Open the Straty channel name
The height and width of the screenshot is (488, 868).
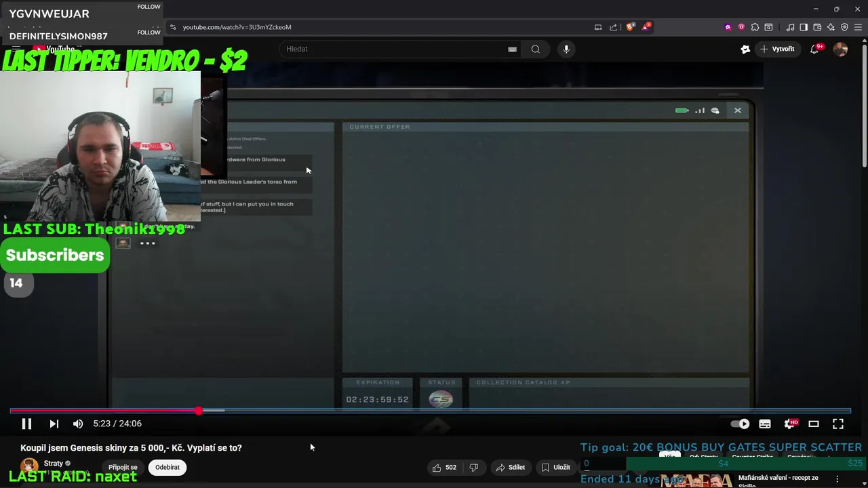coord(54,464)
